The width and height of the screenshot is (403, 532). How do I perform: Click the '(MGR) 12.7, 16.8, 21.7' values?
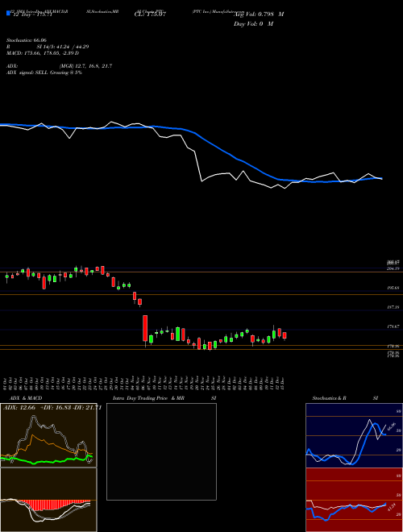tap(85, 66)
